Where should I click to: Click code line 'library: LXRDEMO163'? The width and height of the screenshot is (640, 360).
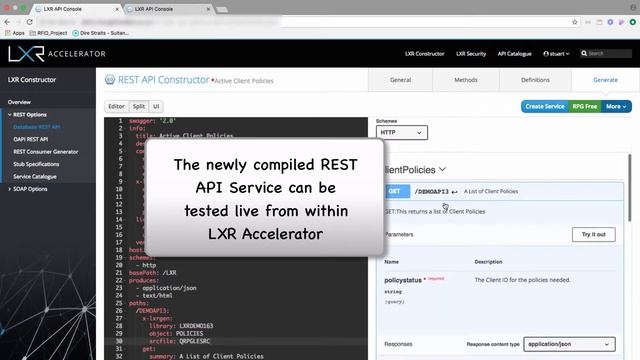(181, 326)
